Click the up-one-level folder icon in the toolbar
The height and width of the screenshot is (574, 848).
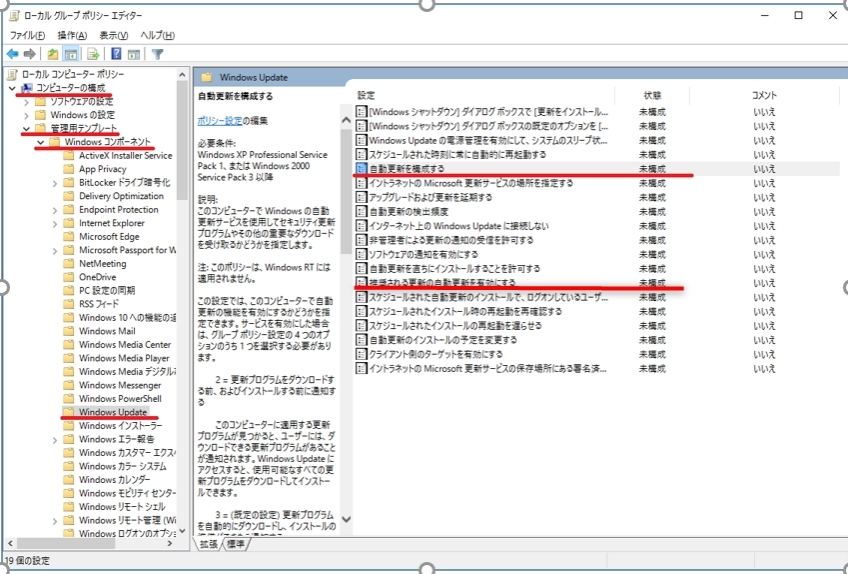[53, 54]
